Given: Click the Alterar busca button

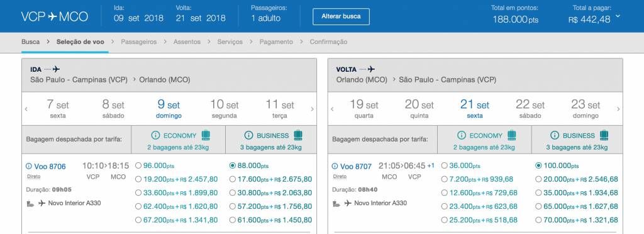Looking at the screenshot, I should click(x=341, y=17).
